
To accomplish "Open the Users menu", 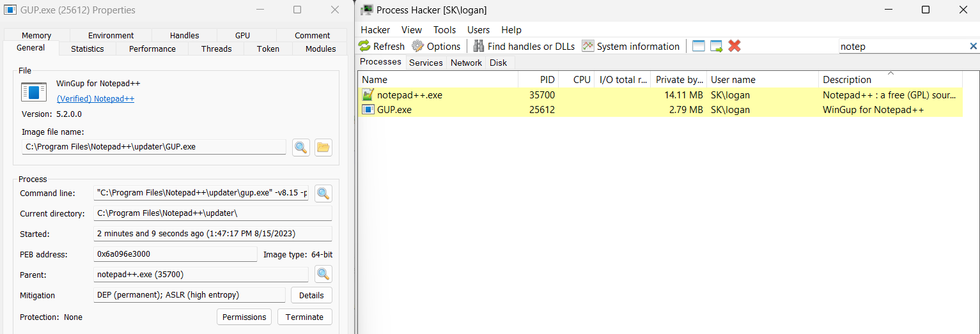I will 478,30.
